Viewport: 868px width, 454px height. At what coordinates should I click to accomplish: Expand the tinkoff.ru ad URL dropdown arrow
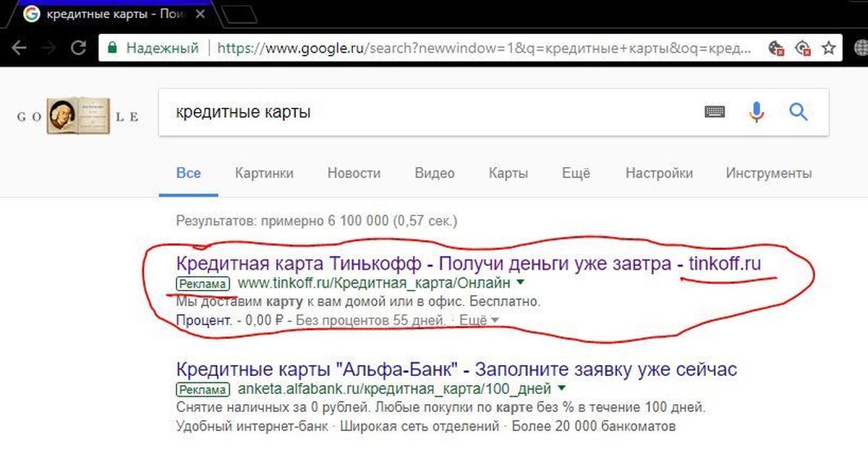tap(519, 282)
